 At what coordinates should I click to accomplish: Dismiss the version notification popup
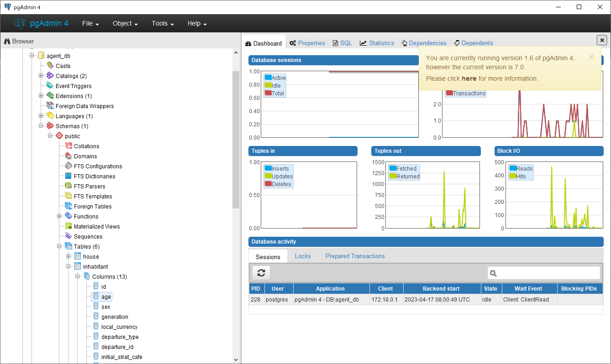[x=592, y=57]
